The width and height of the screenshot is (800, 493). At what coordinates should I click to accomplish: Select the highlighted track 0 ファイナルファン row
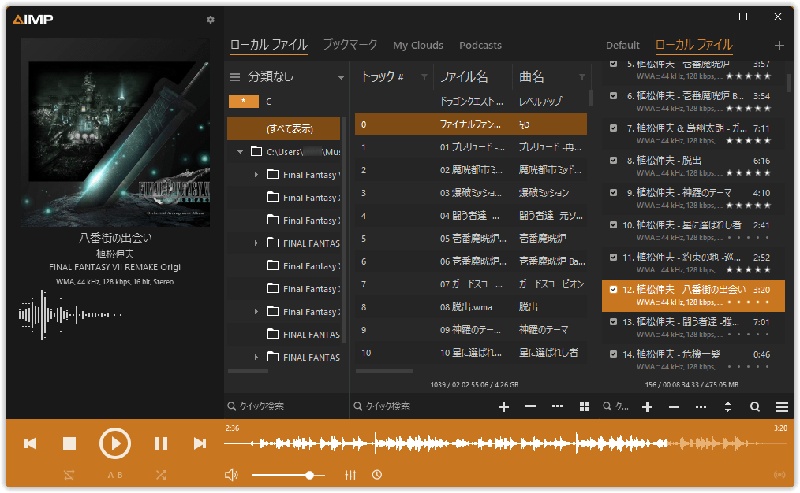(471, 125)
